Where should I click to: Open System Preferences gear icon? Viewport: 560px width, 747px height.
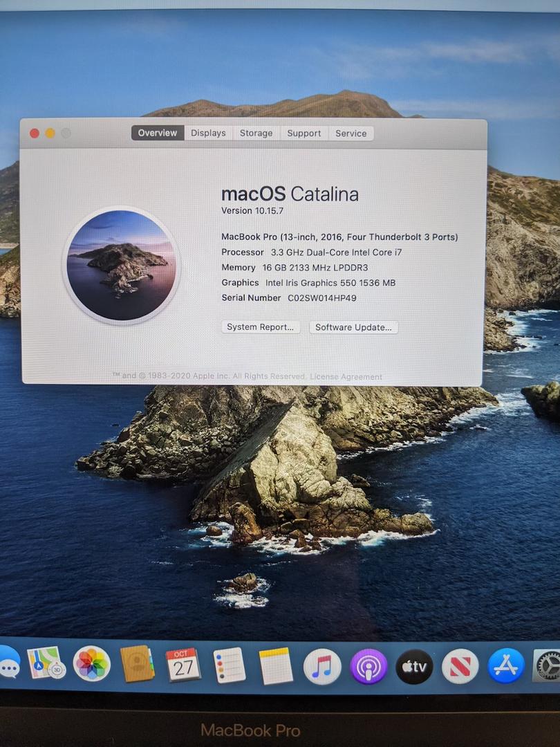pyautogui.click(x=547, y=665)
